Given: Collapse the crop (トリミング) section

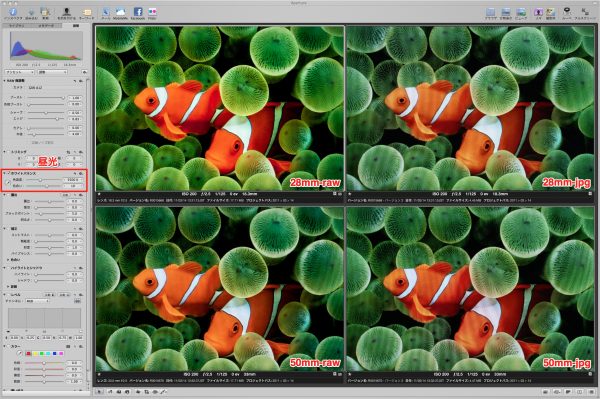Looking at the screenshot, I should 4,152.
